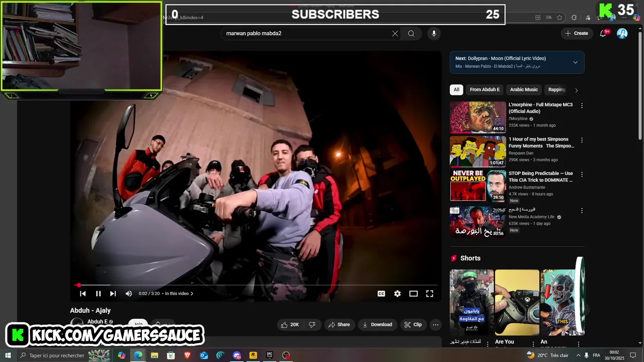Clear the YouTube search field

[x=395, y=34]
